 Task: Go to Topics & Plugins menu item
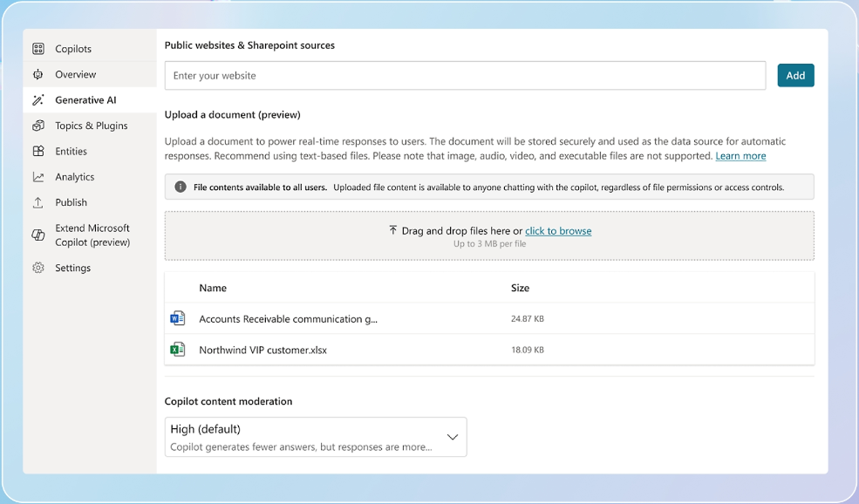point(90,126)
